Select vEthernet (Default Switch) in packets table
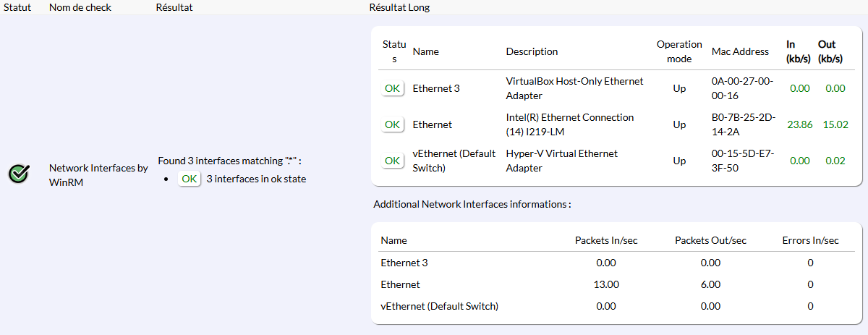The height and width of the screenshot is (335, 868). tap(439, 306)
